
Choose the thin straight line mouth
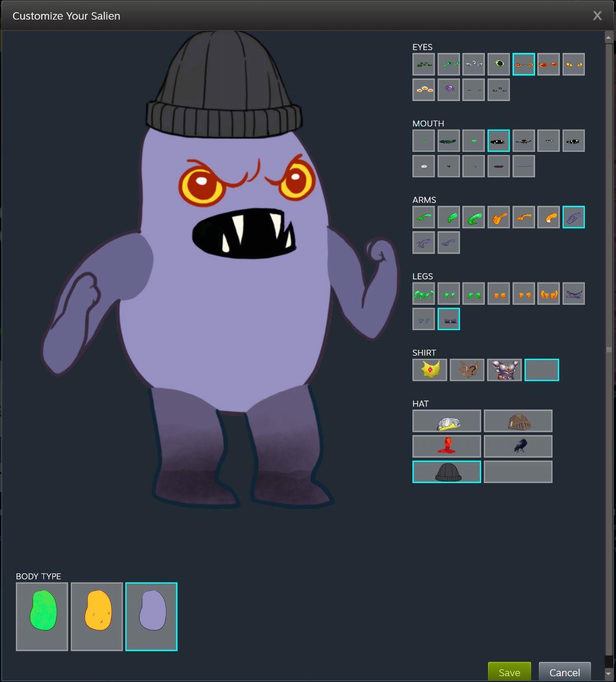(523, 166)
